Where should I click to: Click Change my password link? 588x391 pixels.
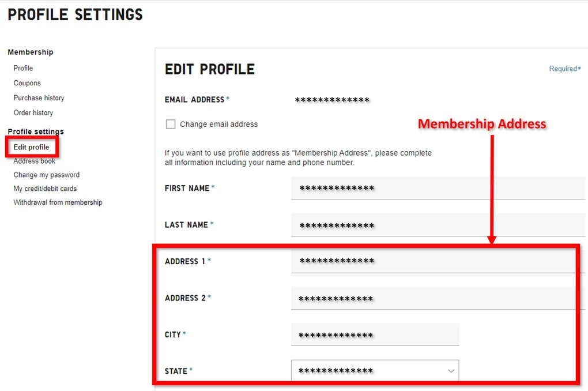pos(46,175)
